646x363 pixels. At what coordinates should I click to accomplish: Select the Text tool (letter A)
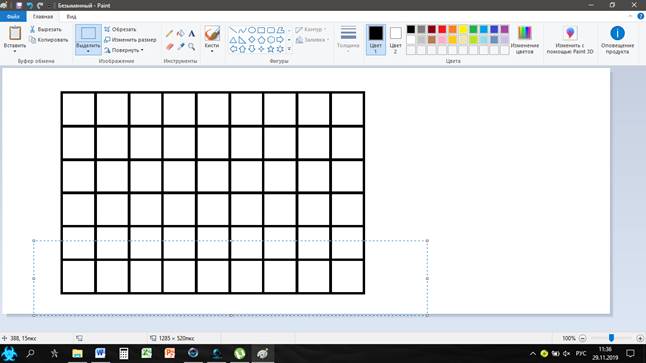[x=192, y=34]
